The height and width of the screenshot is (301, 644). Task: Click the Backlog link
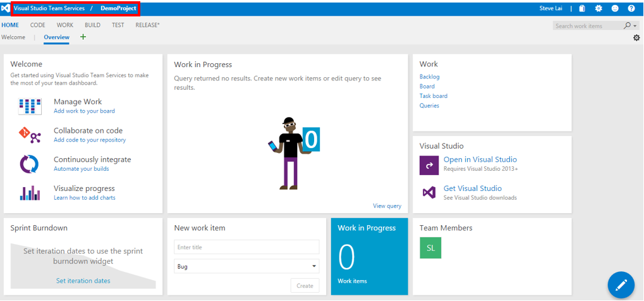[x=429, y=77]
